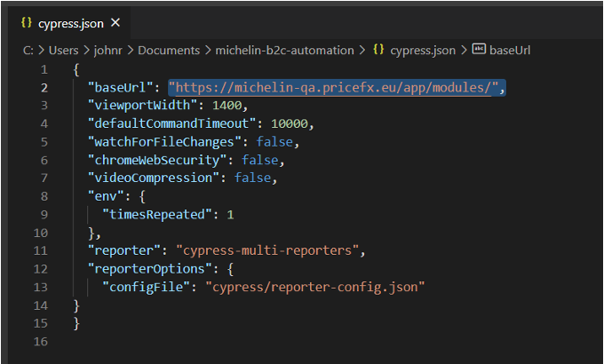This screenshot has height=364, width=604.
Task: Click the braces icon in breadcrumb path
Action: point(378,50)
